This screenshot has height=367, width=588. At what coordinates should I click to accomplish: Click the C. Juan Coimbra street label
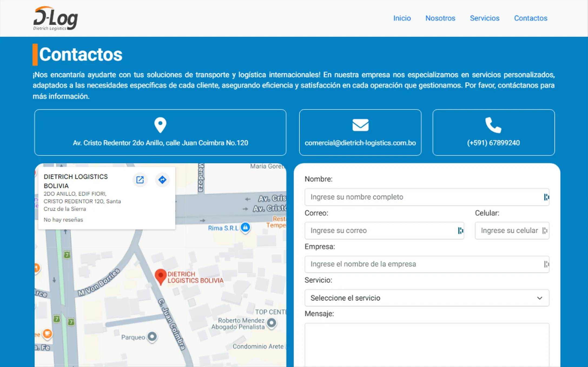coord(172,324)
